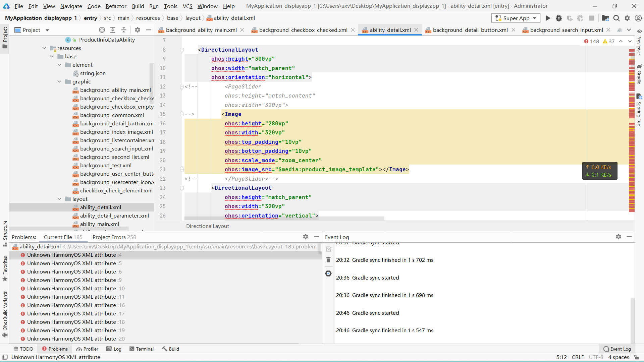Switch to background_ability_main.xml editor tab
The image size is (644, 362).
pyautogui.click(x=201, y=30)
